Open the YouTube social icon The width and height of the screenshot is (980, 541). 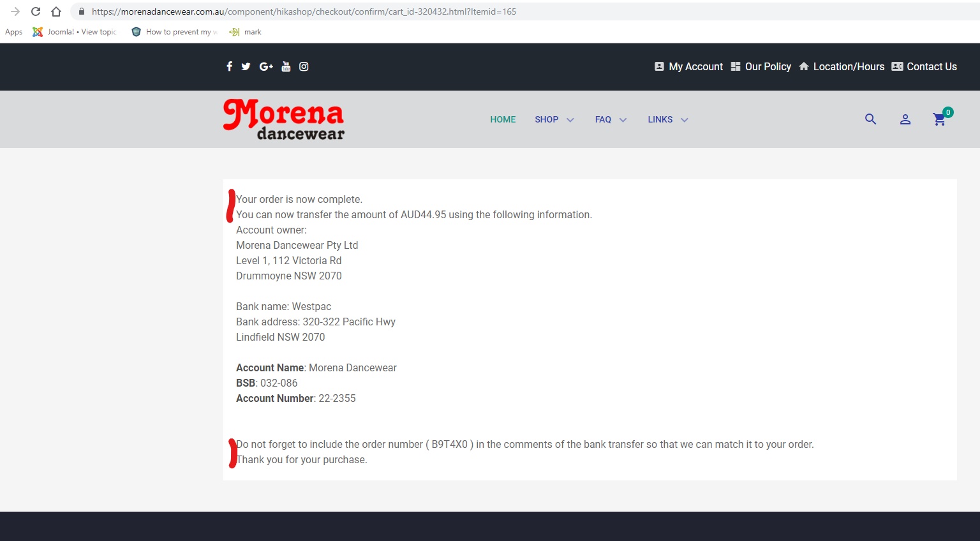[x=286, y=66]
